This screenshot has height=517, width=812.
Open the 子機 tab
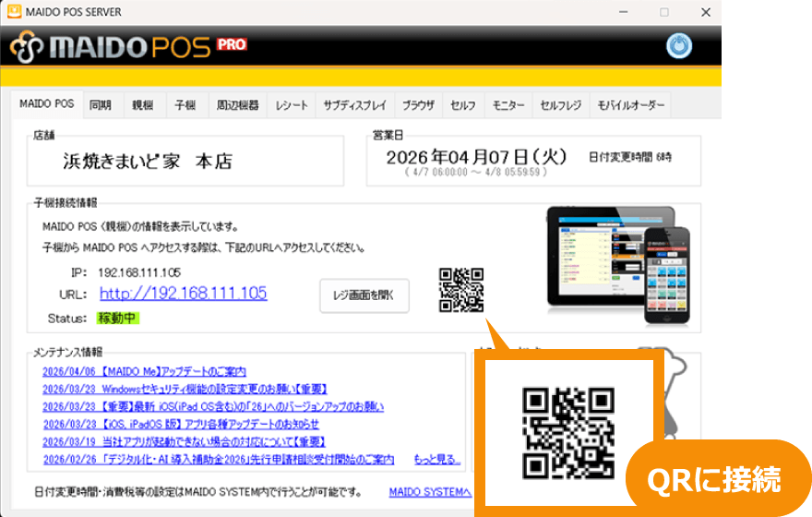coord(185,105)
